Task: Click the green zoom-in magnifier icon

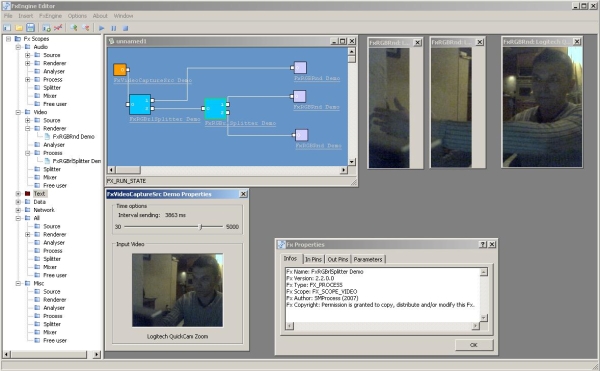Action: pos(74,28)
